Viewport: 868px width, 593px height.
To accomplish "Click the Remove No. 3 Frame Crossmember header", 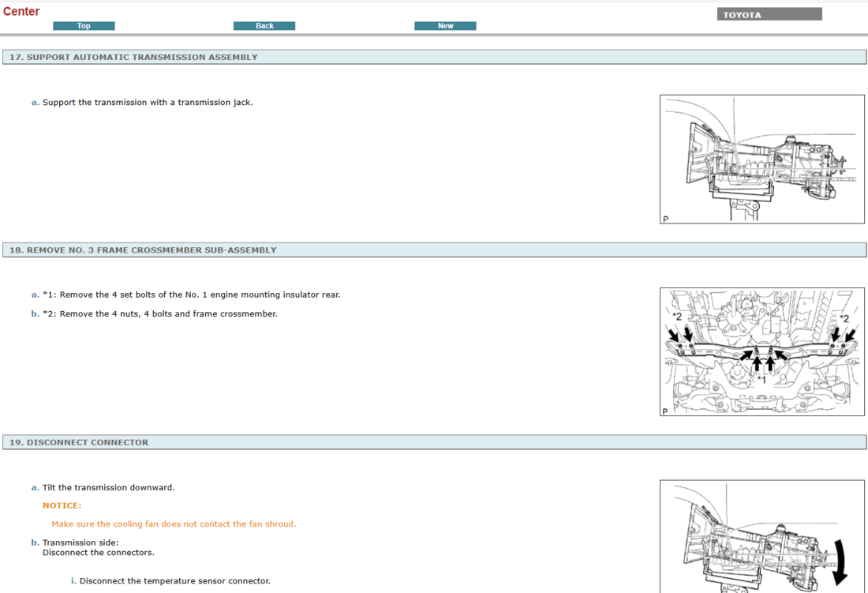I will pyautogui.click(x=143, y=250).
